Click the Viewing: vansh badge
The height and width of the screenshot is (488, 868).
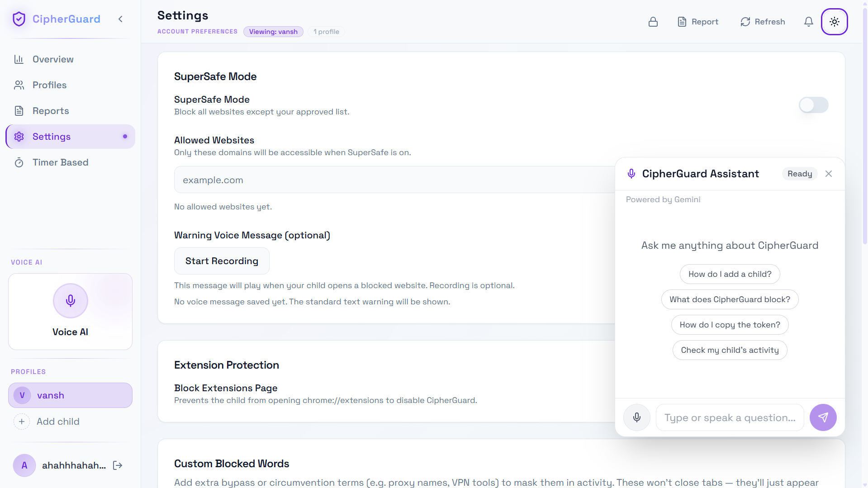[x=273, y=32]
